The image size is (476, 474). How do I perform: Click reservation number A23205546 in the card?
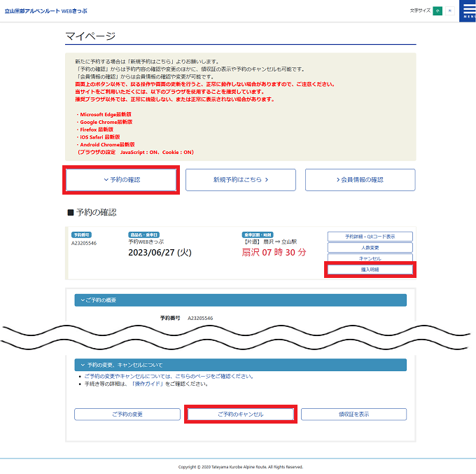point(84,243)
